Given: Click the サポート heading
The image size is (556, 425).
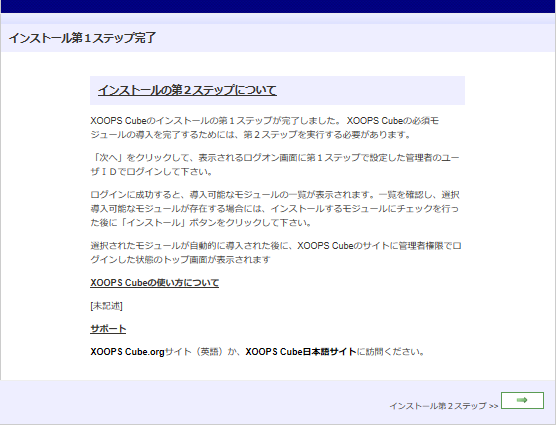Looking at the screenshot, I should [108, 329].
